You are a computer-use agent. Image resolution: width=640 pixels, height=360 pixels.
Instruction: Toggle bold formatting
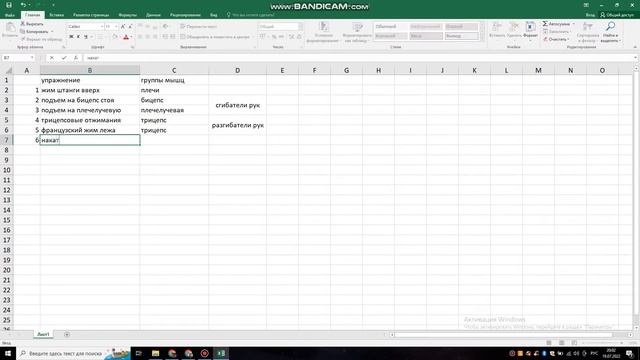pos(71,37)
